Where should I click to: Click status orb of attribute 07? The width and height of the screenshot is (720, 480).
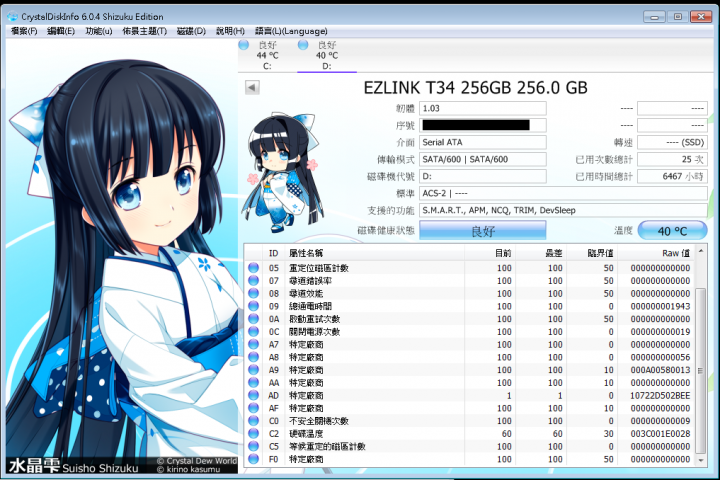pos(253,281)
